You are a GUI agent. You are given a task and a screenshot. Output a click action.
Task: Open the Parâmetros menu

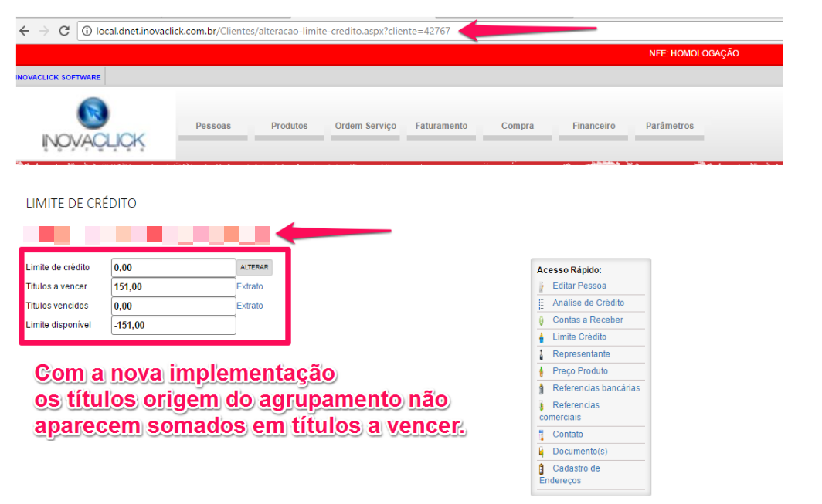[670, 126]
